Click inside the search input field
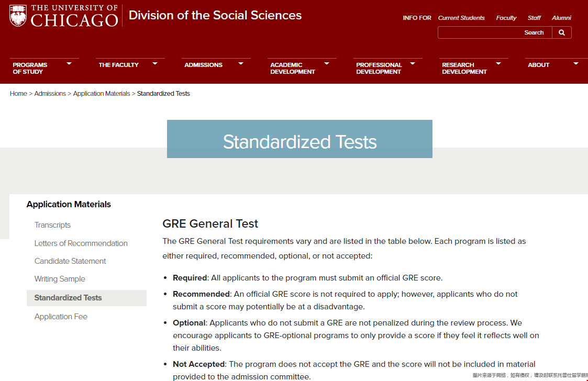The image size is (588, 381). (495, 32)
